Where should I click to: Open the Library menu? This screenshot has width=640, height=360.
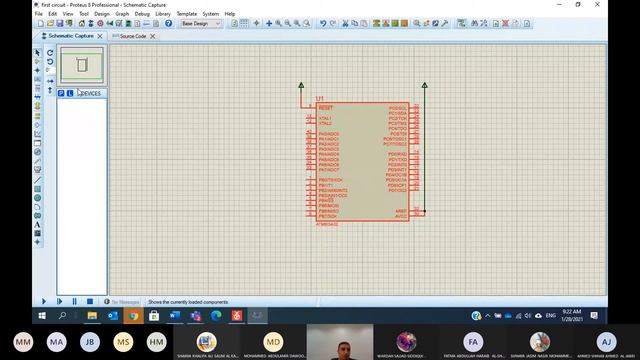tap(163, 14)
